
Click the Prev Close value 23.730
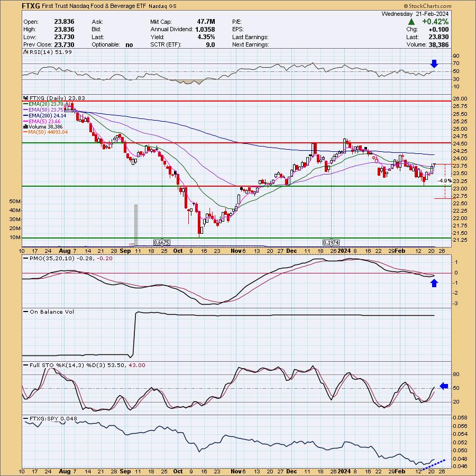click(x=64, y=44)
